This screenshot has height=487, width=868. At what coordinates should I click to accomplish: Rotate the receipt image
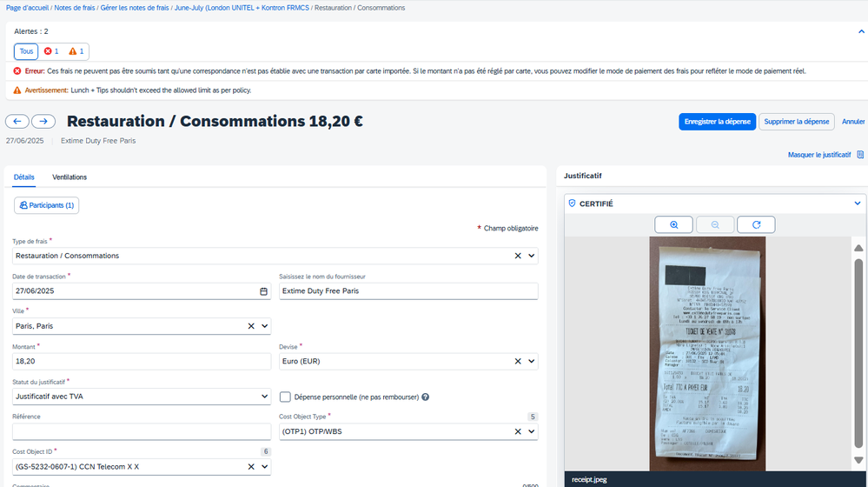click(756, 224)
